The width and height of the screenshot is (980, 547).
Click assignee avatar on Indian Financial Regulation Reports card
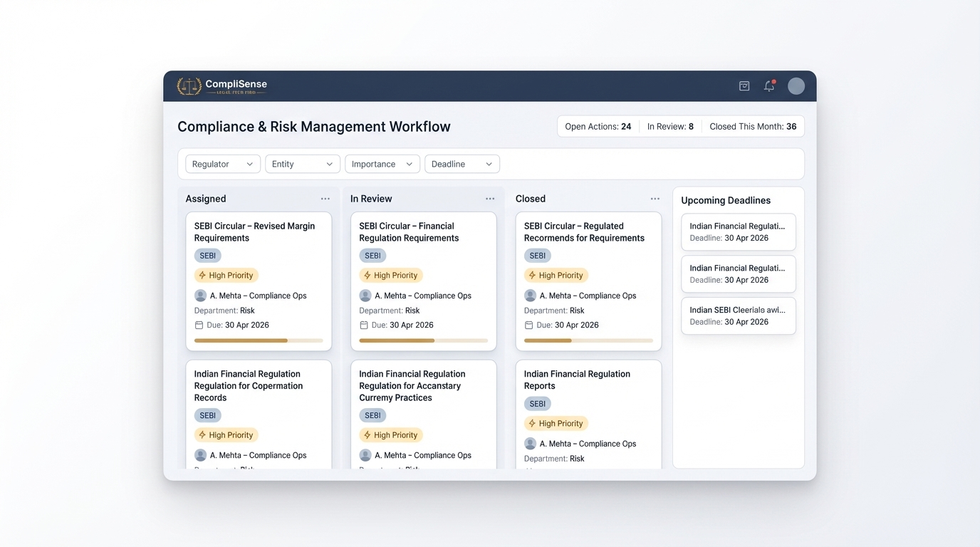pos(530,444)
